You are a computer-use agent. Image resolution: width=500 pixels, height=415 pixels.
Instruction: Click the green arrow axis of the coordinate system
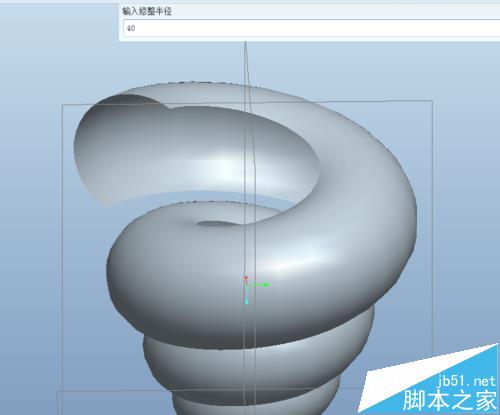tap(258, 285)
